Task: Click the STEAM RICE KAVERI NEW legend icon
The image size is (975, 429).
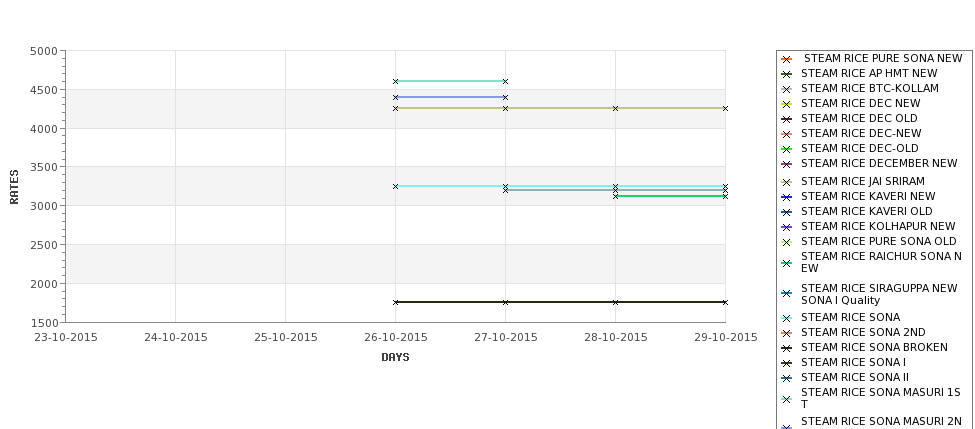Action: click(786, 197)
